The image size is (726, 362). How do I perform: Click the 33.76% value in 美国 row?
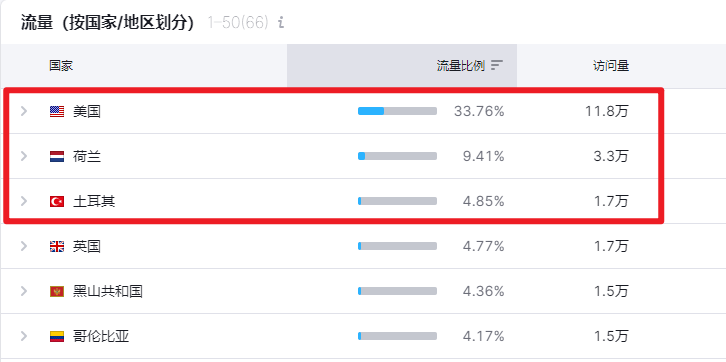point(479,111)
